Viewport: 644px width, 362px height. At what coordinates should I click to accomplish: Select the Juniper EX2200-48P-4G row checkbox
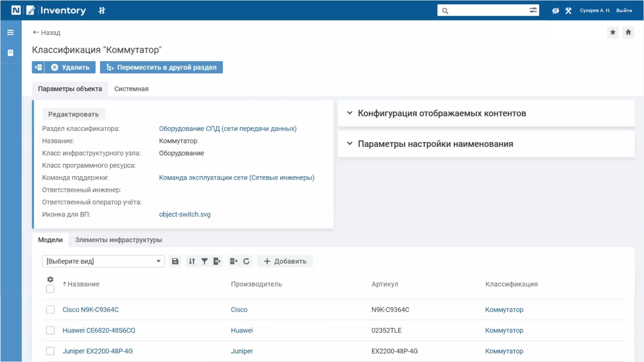click(x=51, y=351)
